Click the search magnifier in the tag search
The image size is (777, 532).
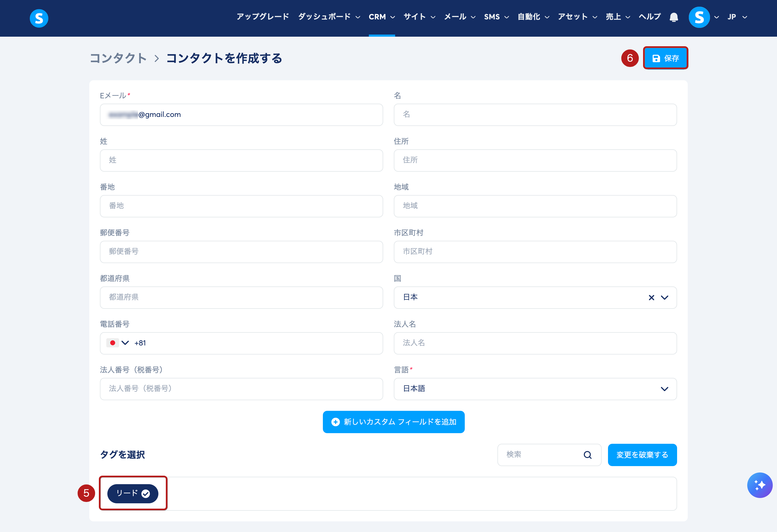click(x=588, y=455)
